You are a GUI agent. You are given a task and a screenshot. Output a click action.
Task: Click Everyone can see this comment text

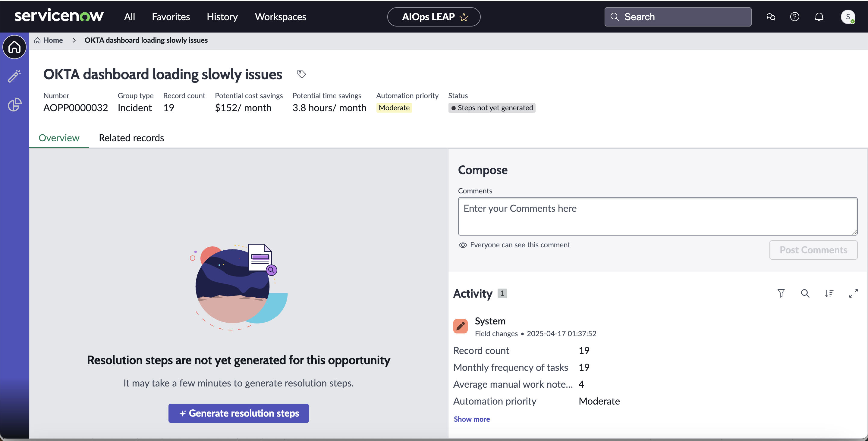pyautogui.click(x=520, y=245)
